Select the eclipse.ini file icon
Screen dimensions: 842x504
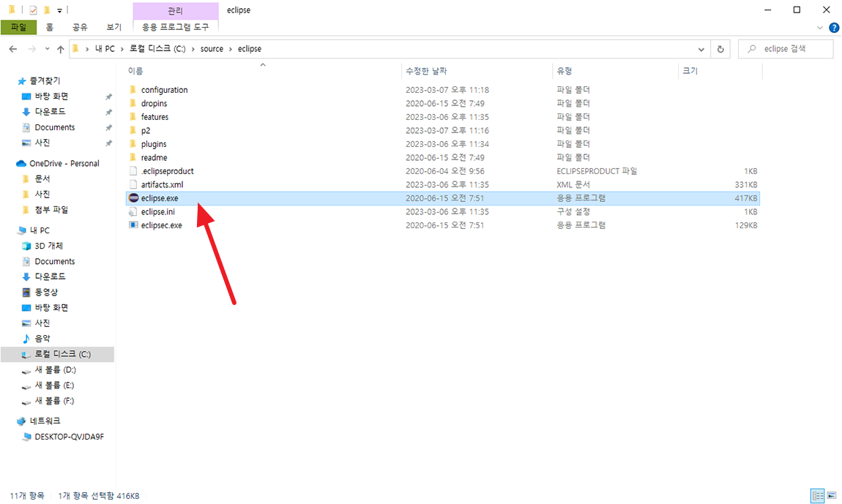[133, 211]
